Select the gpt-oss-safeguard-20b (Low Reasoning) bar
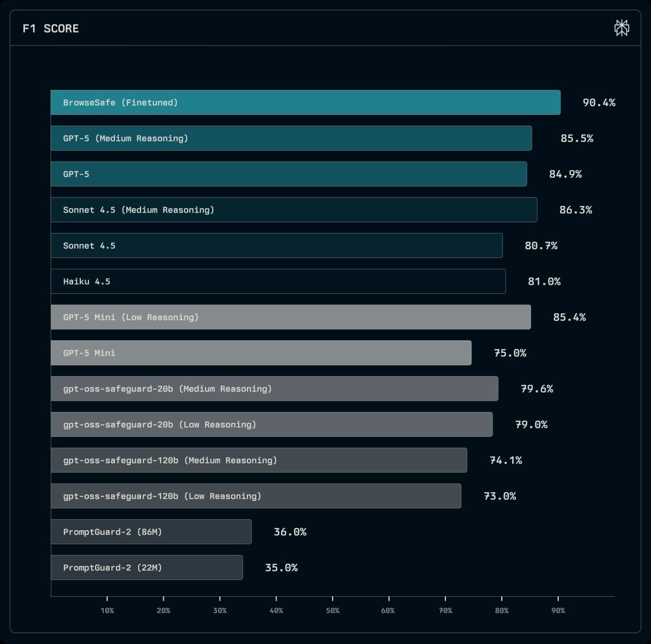651x644 pixels. tap(271, 424)
